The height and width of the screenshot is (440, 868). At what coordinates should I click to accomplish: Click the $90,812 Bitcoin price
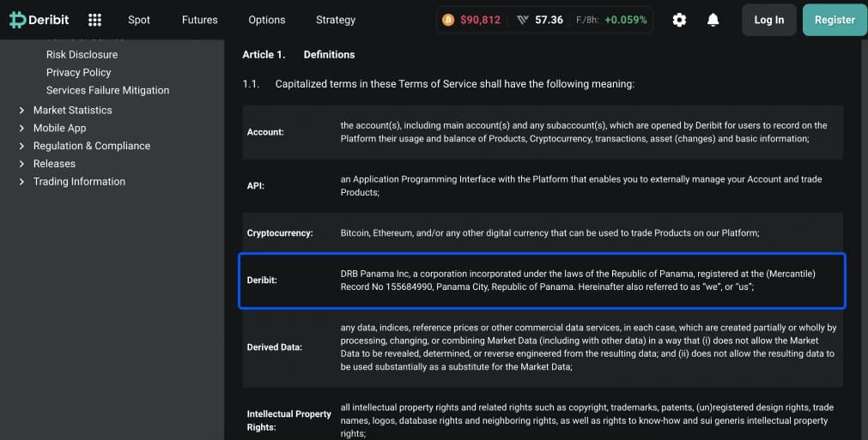point(481,20)
